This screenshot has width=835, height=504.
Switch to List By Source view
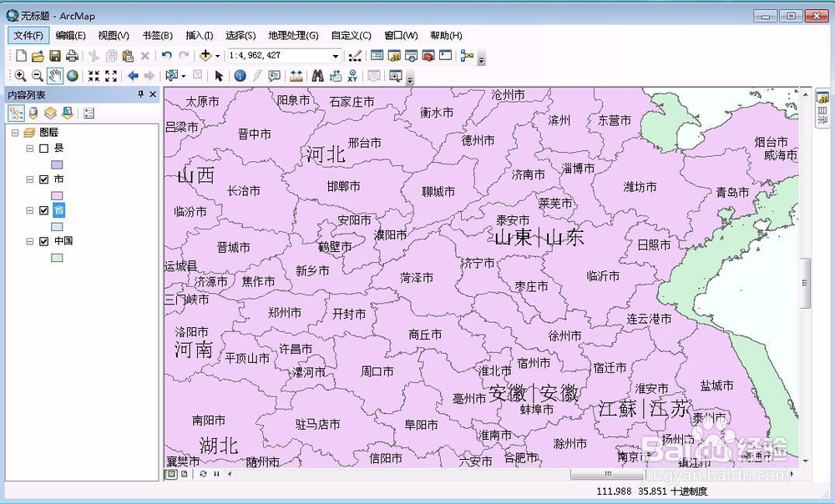pyautogui.click(x=33, y=113)
